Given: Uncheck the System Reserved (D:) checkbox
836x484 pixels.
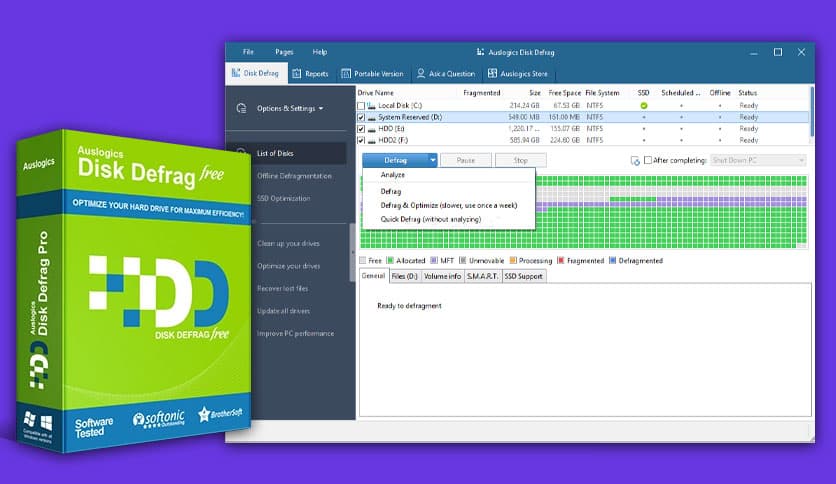Looking at the screenshot, I should tap(361, 117).
